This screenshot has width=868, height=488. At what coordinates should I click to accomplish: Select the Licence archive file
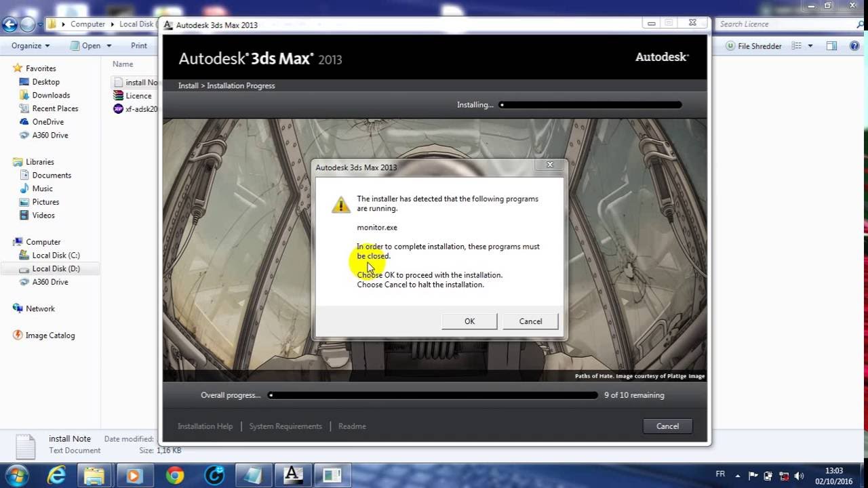(x=132, y=96)
